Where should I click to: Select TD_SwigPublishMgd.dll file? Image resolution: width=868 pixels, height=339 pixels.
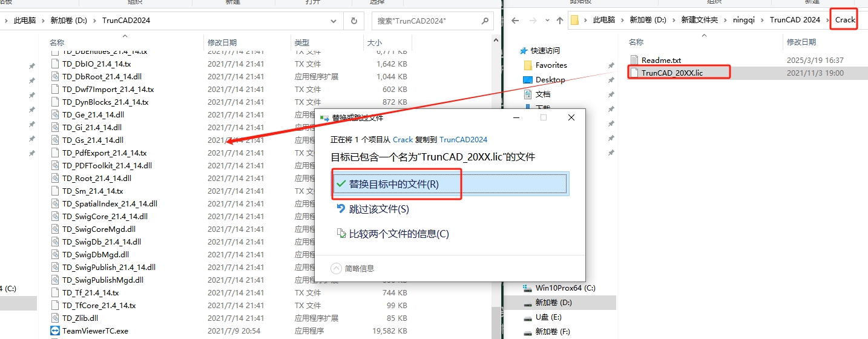(x=103, y=280)
